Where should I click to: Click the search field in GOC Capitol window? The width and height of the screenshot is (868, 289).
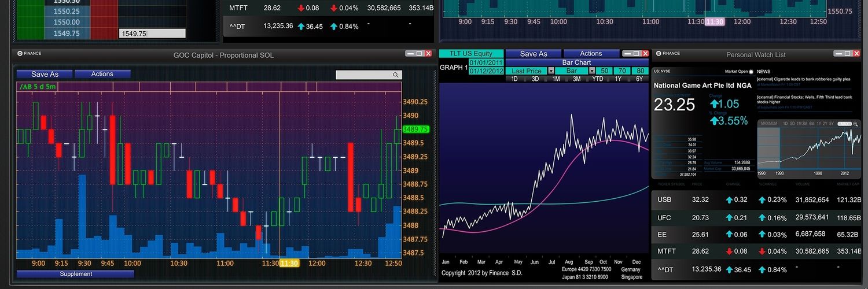pyautogui.click(x=369, y=75)
